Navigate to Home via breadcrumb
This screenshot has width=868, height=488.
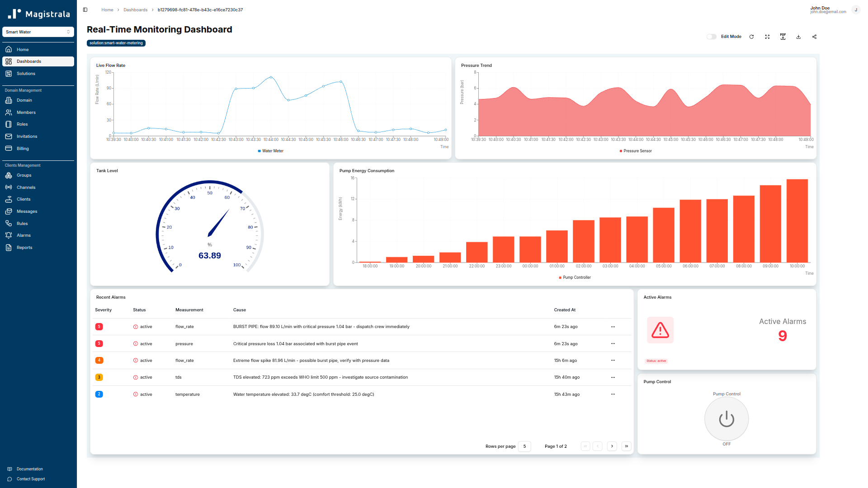(107, 9)
